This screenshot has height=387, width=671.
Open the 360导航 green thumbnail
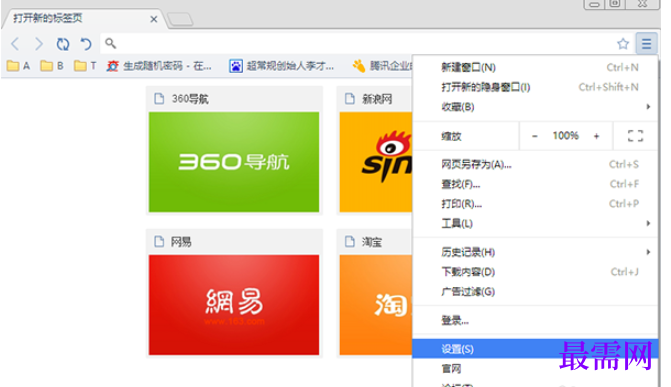tap(234, 162)
